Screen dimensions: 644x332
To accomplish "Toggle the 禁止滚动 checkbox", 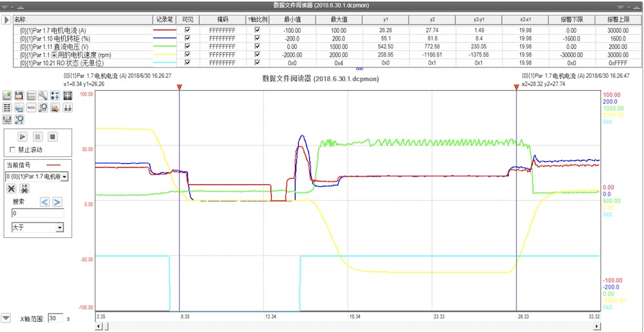I will 11,150.
